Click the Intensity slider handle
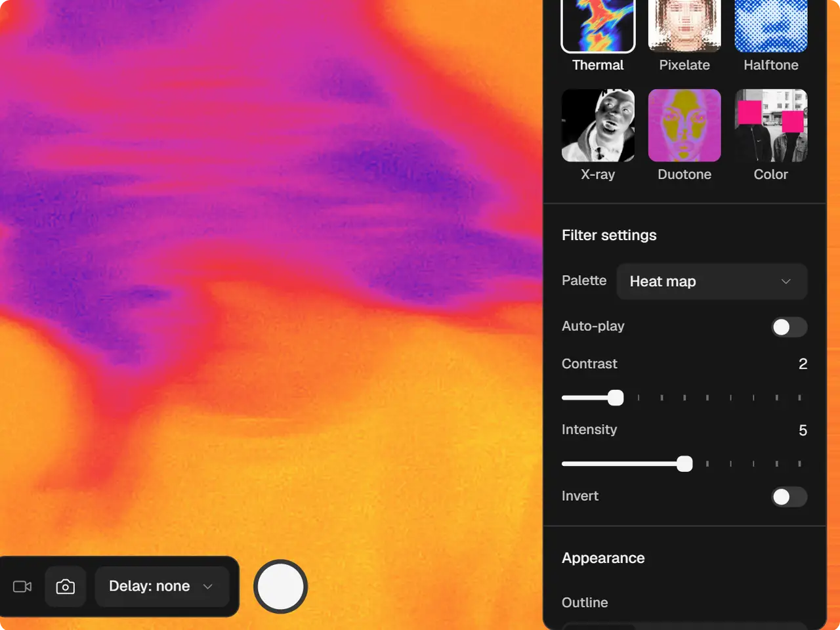840x630 pixels. pyautogui.click(x=684, y=464)
